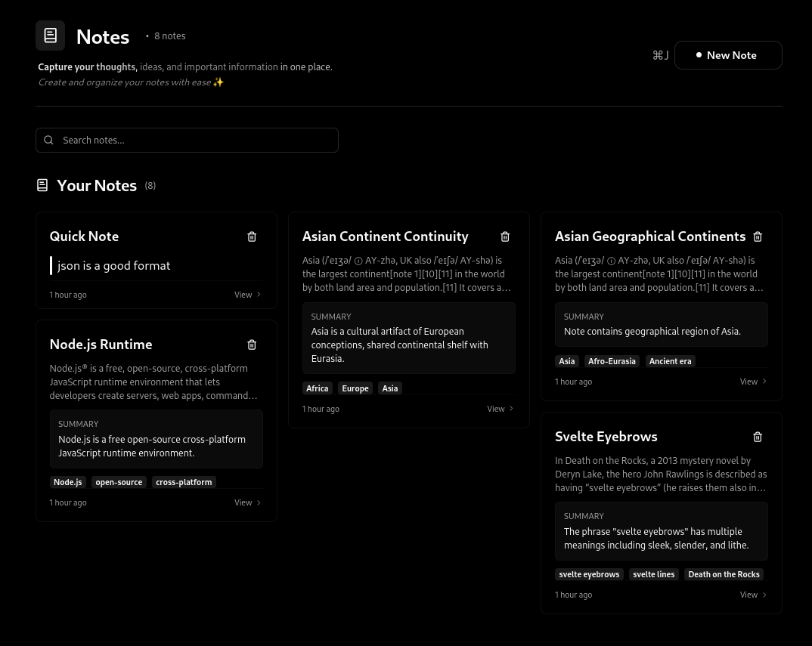This screenshot has width=812, height=646.
Task: Delete the Svelte Eyebrows note
Action: pos(758,437)
